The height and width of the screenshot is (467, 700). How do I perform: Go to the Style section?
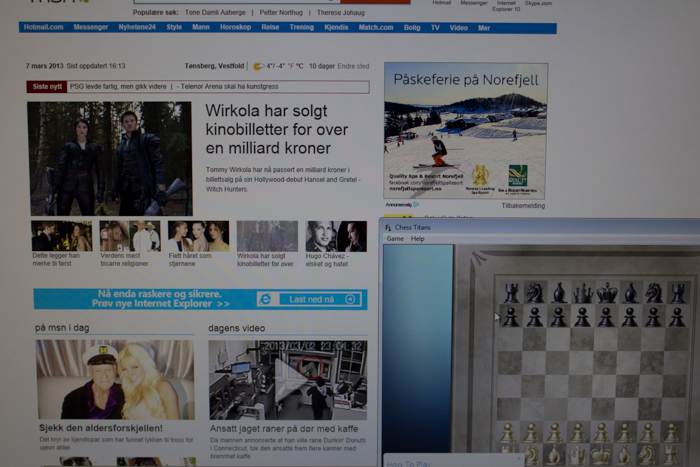tap(174, 27)
